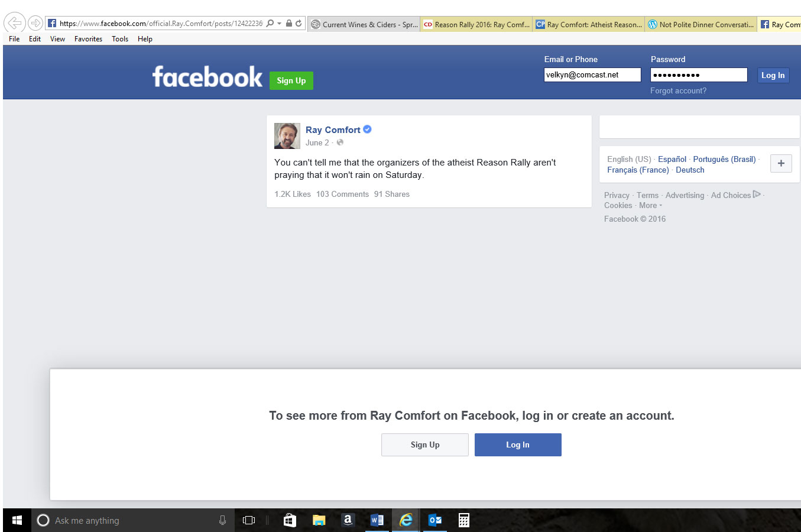Click the address bar search magnifier icon
801x532 pixels.
point(270,24)
